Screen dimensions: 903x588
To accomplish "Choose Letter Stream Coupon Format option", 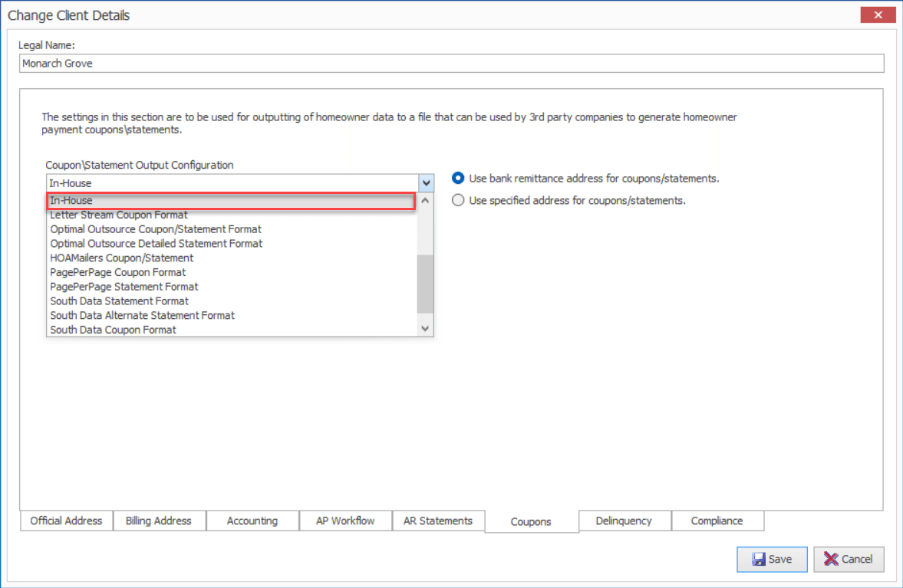I will coord(232,215).
